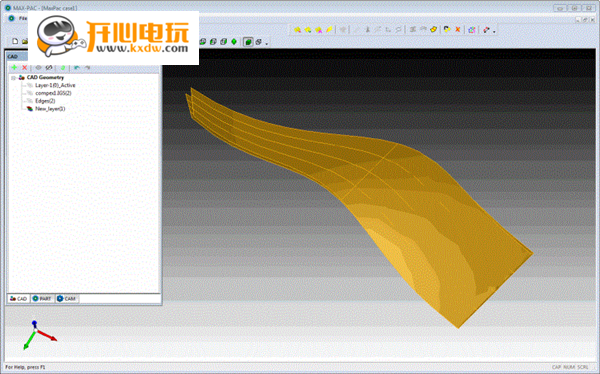The height and width of the screenshot is (374, 600).
Task: Click the green plus add-layer icon
Action: click(14, 68)
